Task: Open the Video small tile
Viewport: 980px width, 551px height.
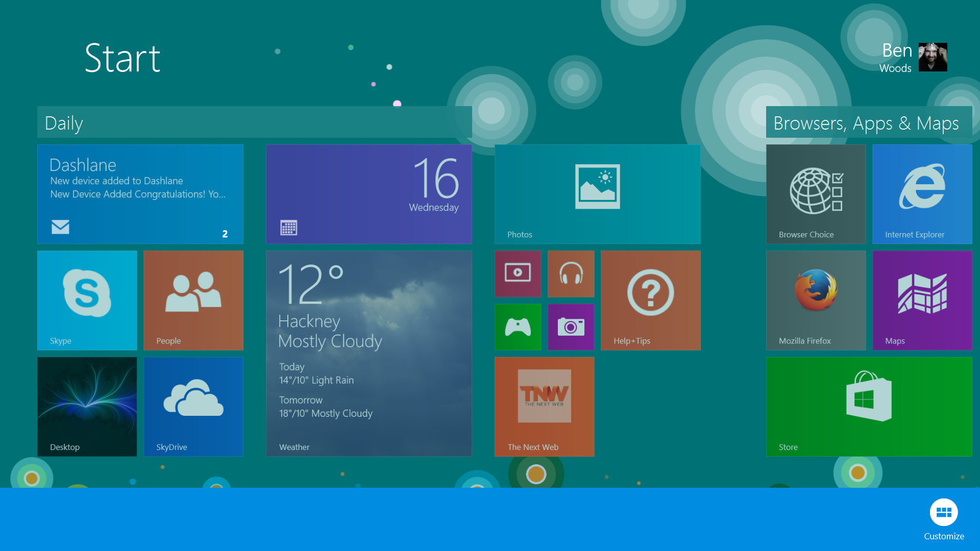Action: point(518,274)
